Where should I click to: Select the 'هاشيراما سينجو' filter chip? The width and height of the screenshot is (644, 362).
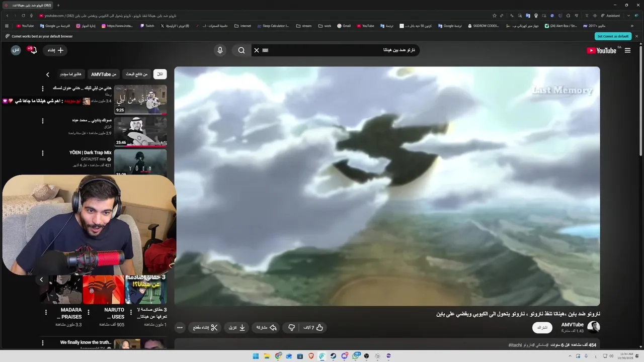(71, 74)
